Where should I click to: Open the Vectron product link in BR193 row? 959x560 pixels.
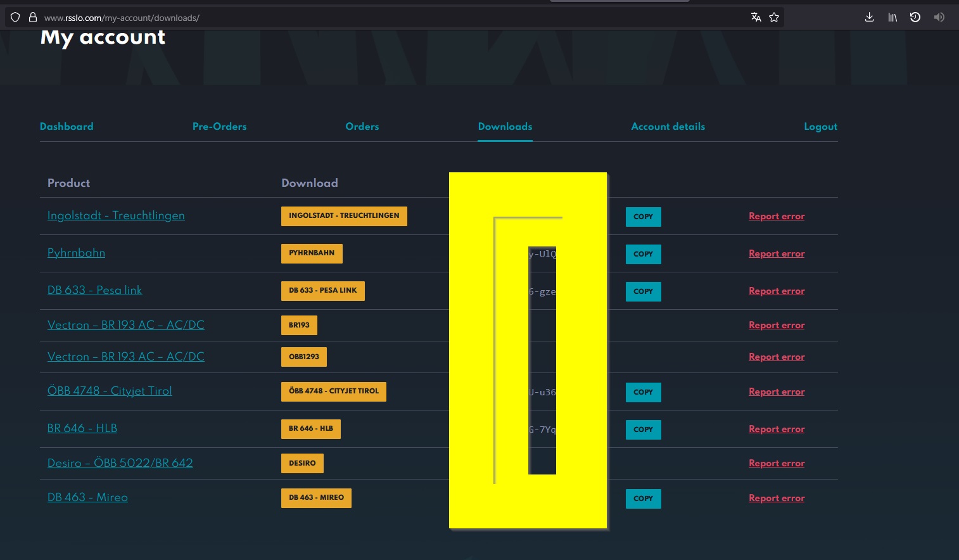pos(126,325)
